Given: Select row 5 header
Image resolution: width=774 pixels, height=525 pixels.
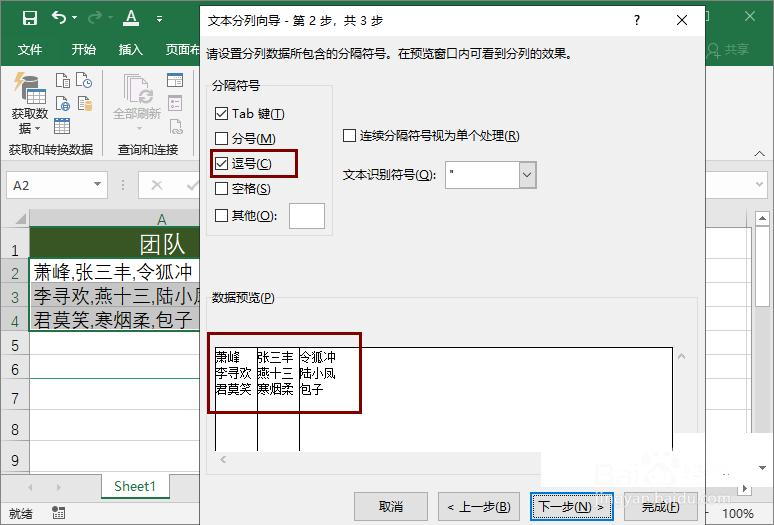Looking at the screenshot, I should click(15, 345).
